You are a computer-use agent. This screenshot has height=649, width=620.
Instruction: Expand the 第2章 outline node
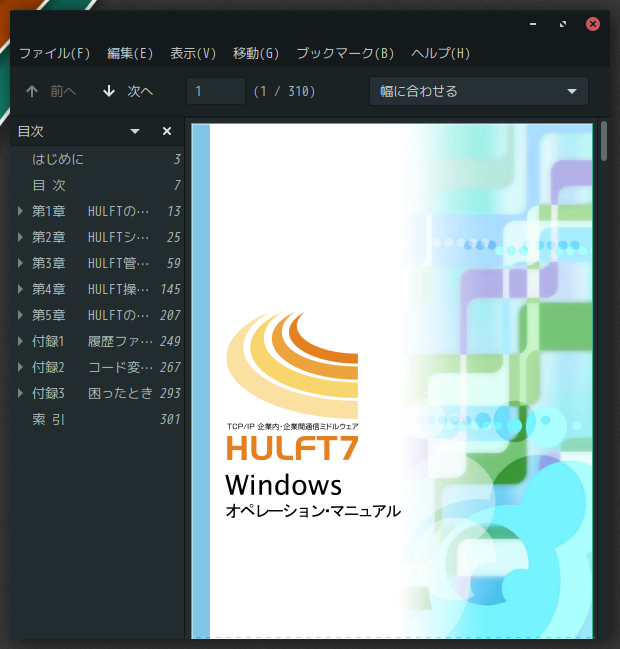[x=20, y=237]
